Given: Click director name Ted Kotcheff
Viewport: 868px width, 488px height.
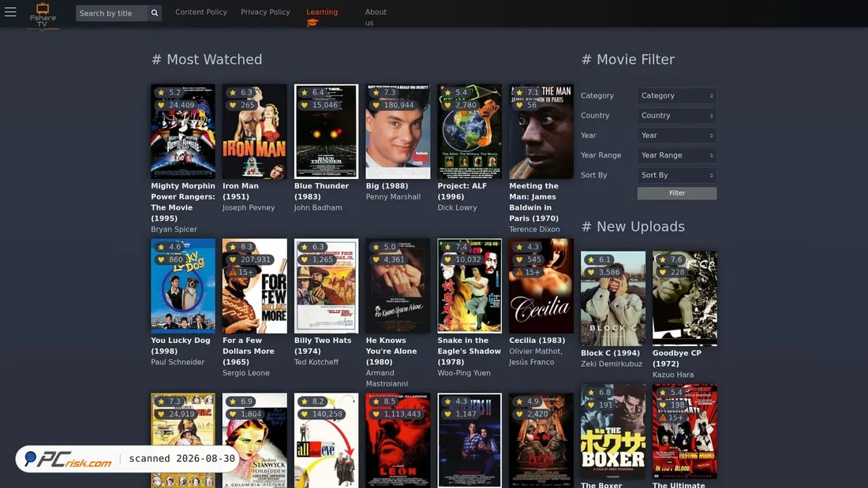Looking at the screenshot, I should click(316, 362).
